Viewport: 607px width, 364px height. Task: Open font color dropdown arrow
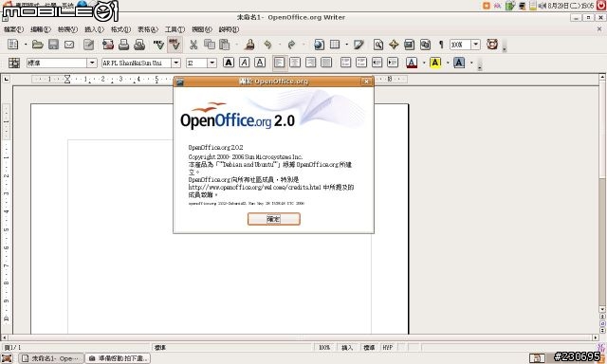point(424,63)
